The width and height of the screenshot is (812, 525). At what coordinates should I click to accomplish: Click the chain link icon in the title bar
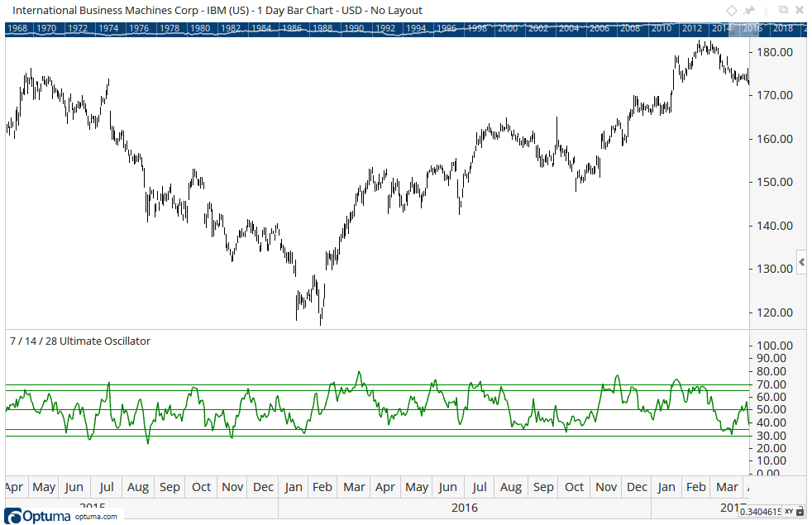(767, 11)
